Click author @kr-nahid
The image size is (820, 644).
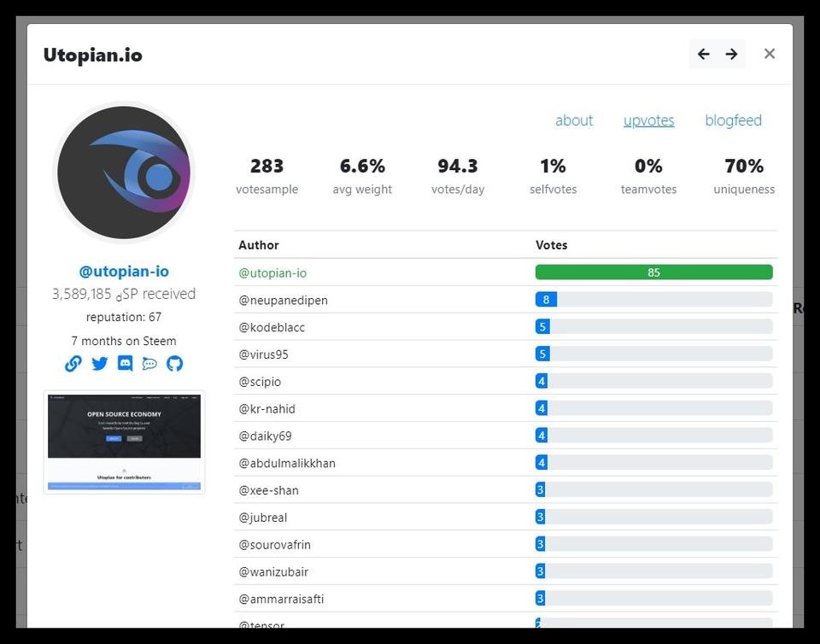266,409
